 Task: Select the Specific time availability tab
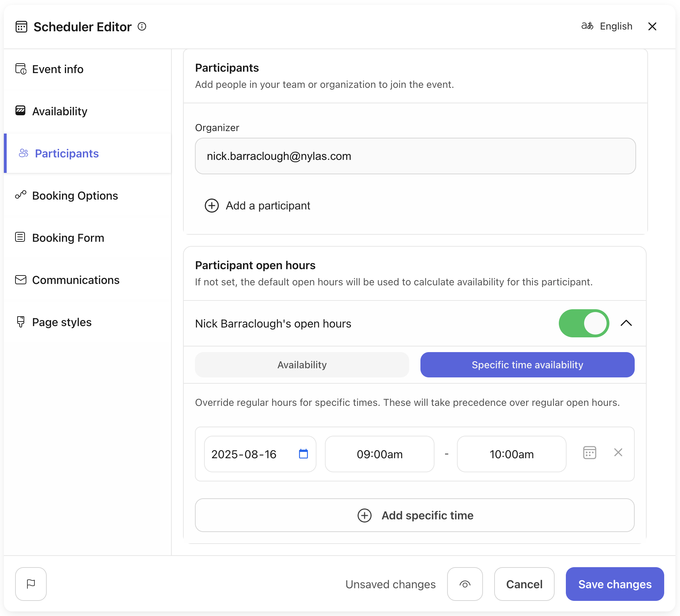[527, 364]
